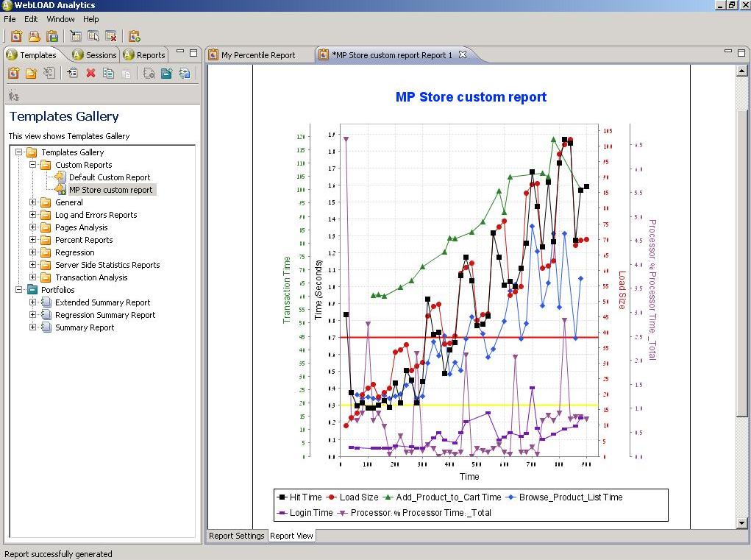
Task: Collapse the Templates Gallery root node
Action: (x=18, y=152)
